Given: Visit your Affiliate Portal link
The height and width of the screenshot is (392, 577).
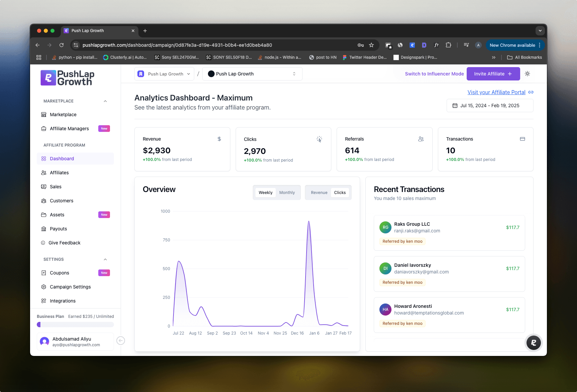Looking at the screenshot, I should [496, 92].
